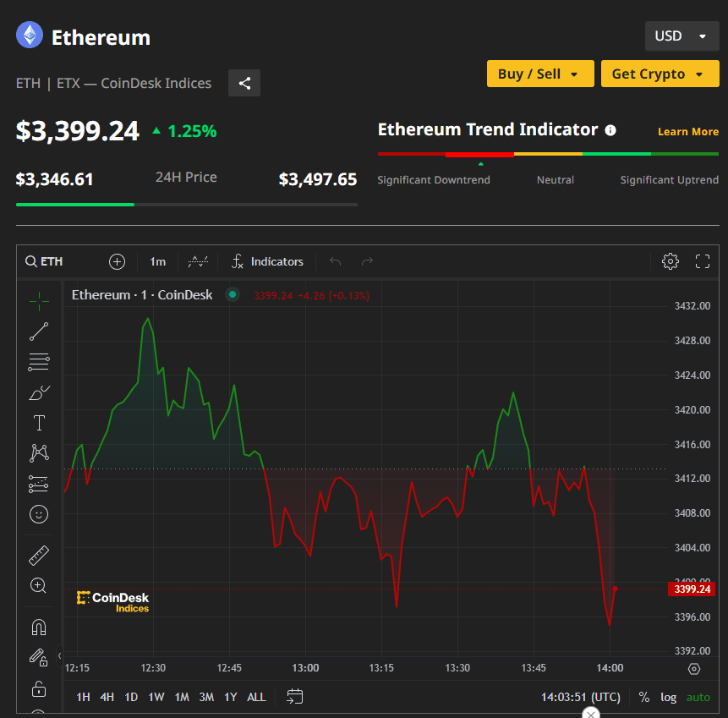Image resolution: width=728 pixels, height=718 pixels.
Task: Open the USD currency dropdown
Action: [x=681, y=36]
